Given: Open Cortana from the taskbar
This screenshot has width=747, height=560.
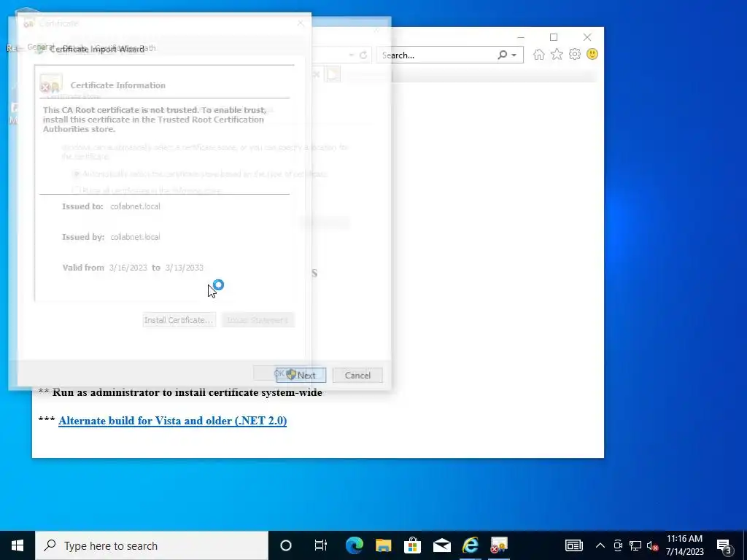Looking at the screenshot, I should click(286, 545).
